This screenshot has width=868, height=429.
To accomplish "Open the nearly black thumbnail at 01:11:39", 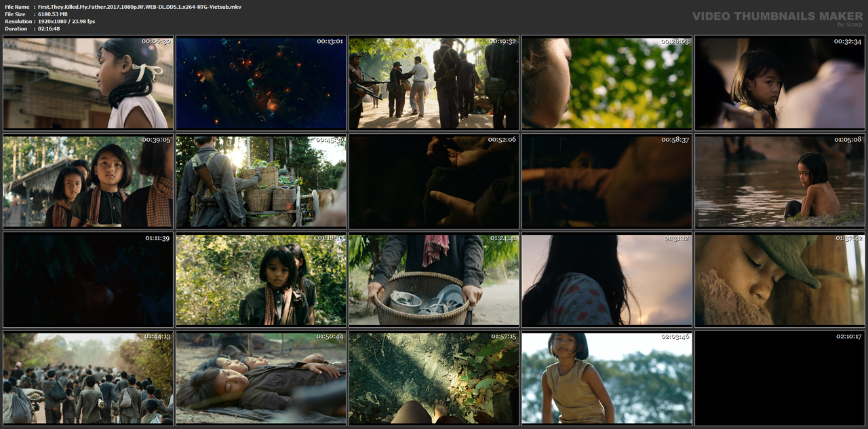I will (88, 280).
